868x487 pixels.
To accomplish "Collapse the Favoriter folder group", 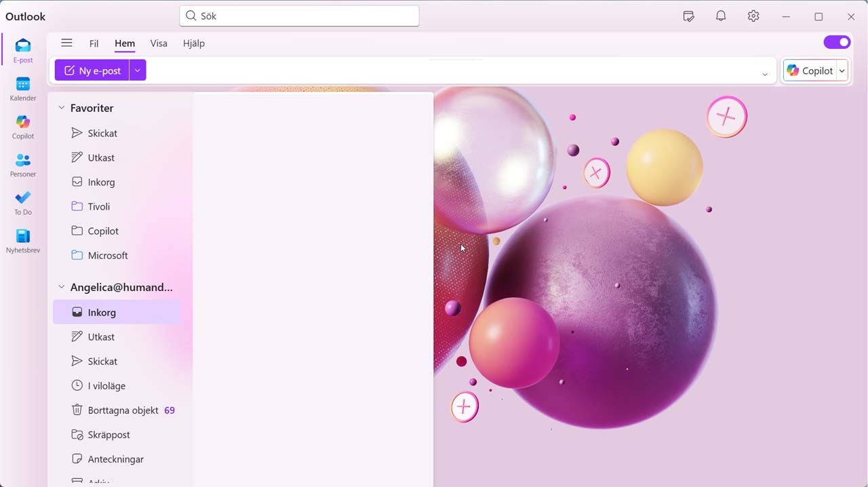I will pos(61,108).
